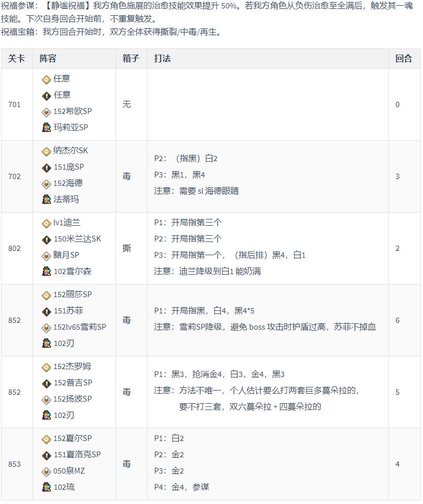Select the 阵容 column header
Viewport: 423px width, 504px height.
48,58
